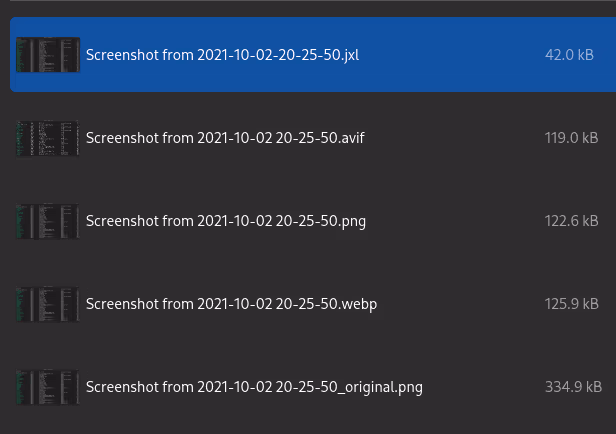Select the file name ending in .avif
Screen dimensions: 616x434
225,138
